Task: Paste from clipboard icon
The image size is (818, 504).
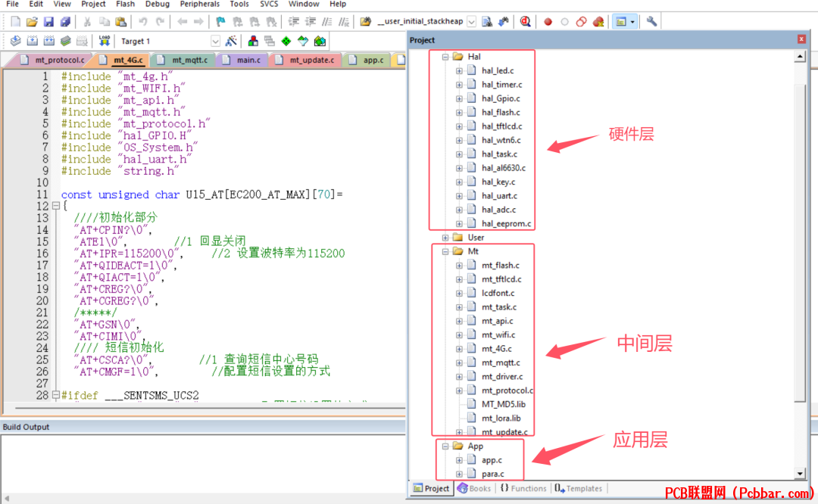Action: pyautogui.click(x=121, y=21)
